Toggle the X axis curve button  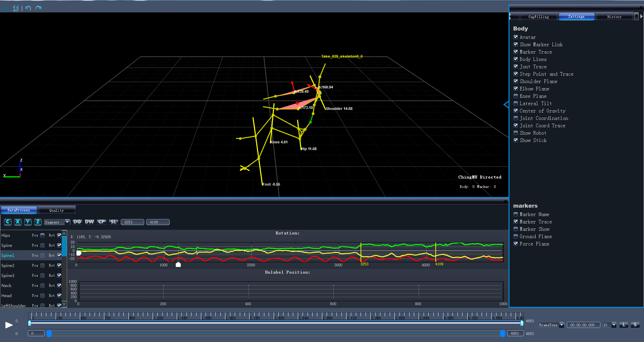coord(18,222)
